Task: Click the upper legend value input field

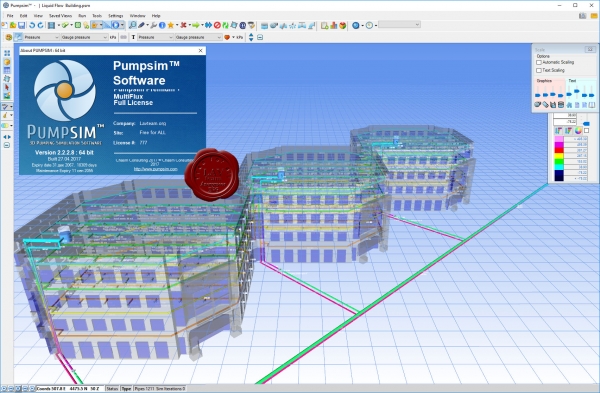Action: 565,115
